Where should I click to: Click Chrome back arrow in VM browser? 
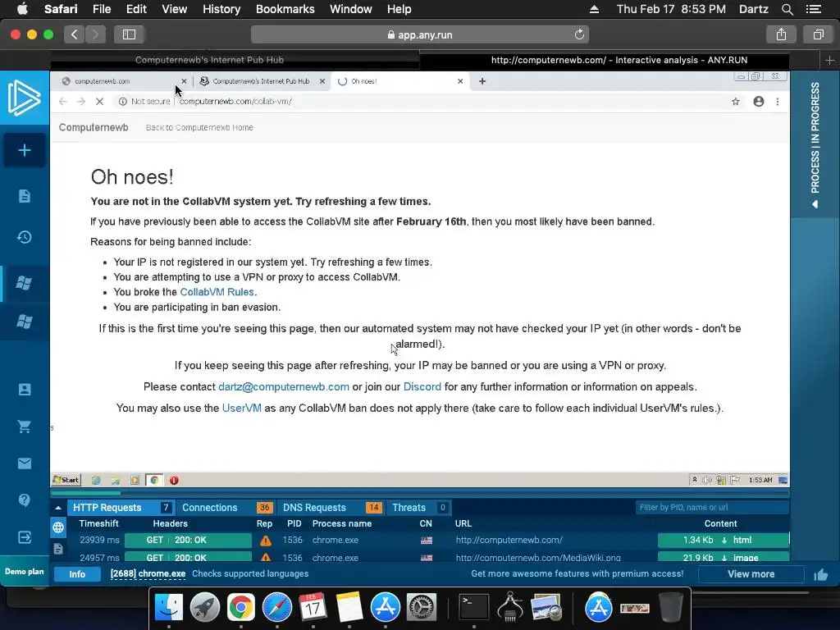(62, 101)
